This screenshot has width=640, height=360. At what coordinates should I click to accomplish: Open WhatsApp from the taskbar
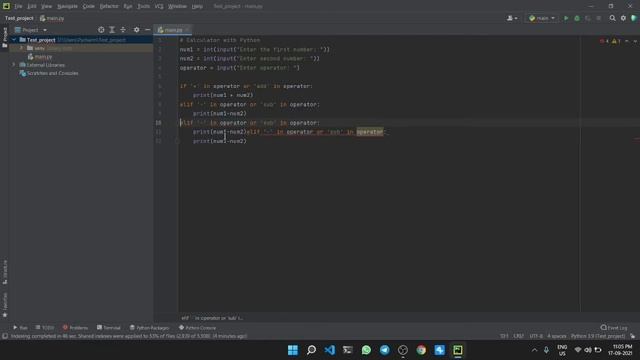tap(366, 350)
